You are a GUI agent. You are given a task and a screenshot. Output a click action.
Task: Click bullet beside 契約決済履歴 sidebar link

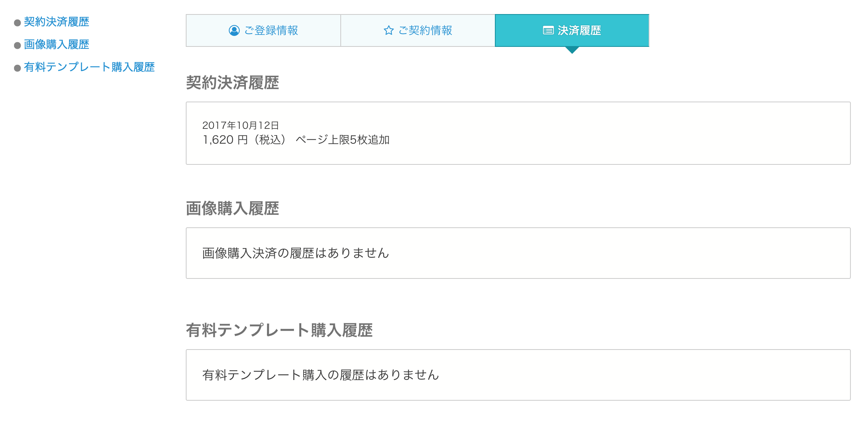coord(17,23)
